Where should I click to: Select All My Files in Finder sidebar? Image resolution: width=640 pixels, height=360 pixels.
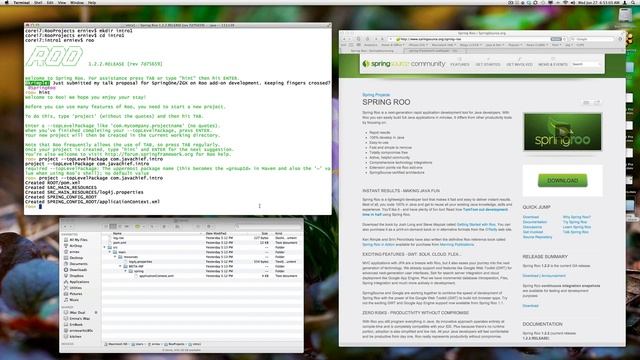coord(76,240)
